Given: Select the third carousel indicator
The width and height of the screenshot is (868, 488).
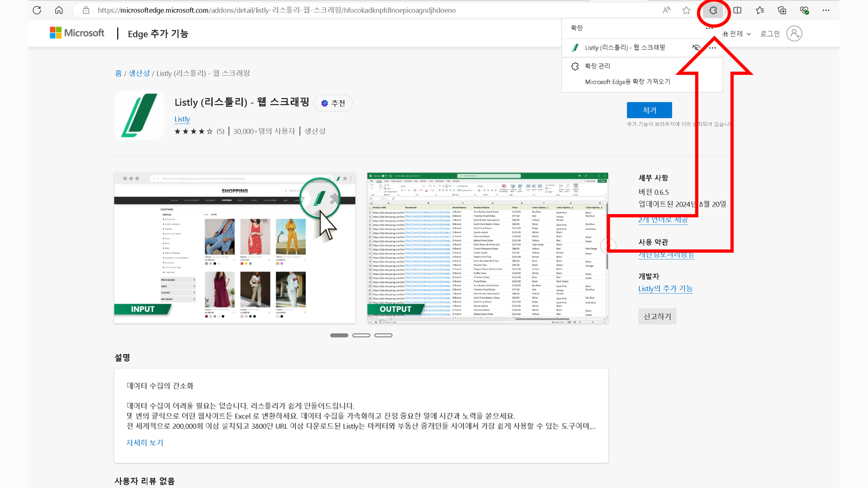Looking at the screenshot, I should (383, 336).
